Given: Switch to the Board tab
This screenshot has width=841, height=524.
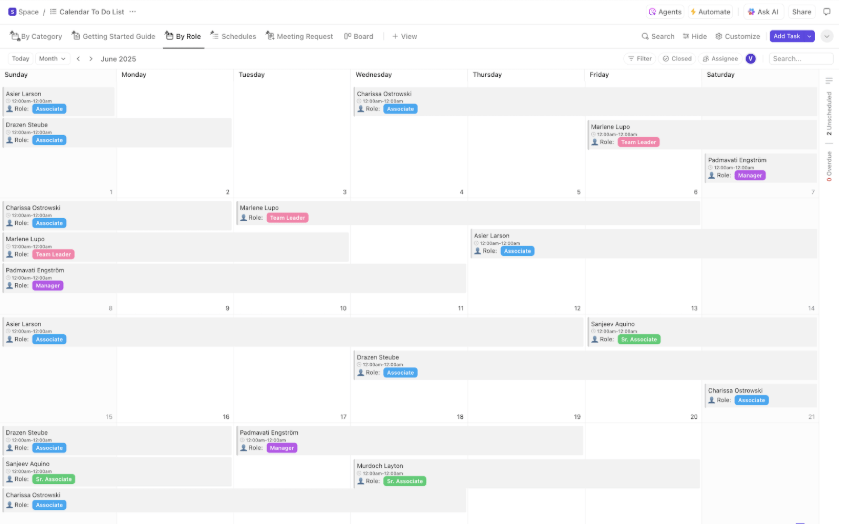Looking at the screenshot, I should click(358, 36).
